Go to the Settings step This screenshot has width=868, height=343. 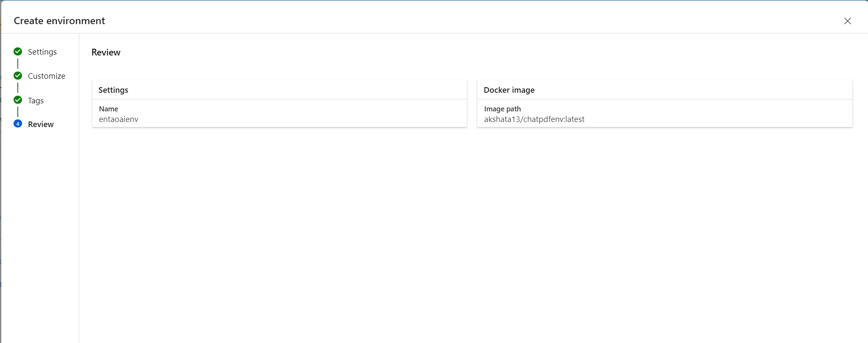tap(42, 52)
